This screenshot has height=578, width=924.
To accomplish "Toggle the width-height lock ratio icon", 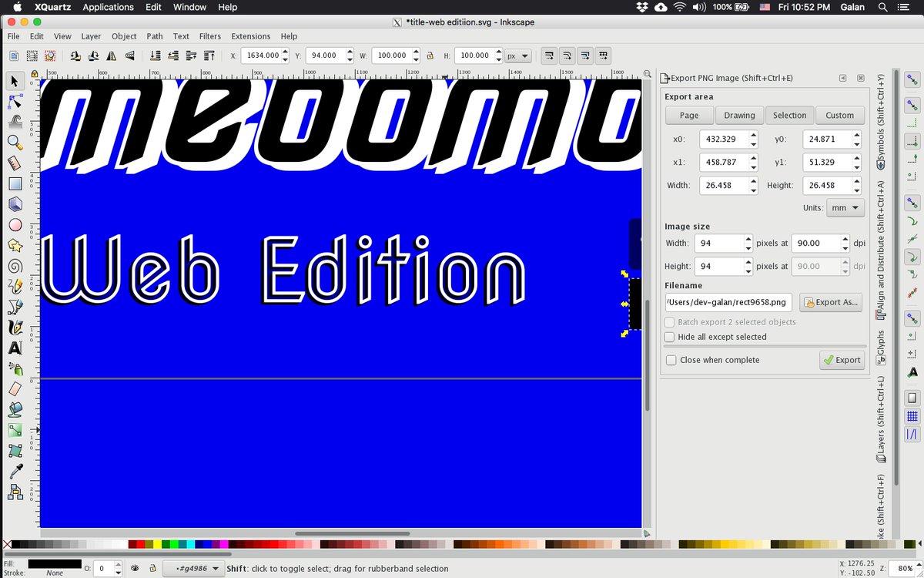I will 430,55.
